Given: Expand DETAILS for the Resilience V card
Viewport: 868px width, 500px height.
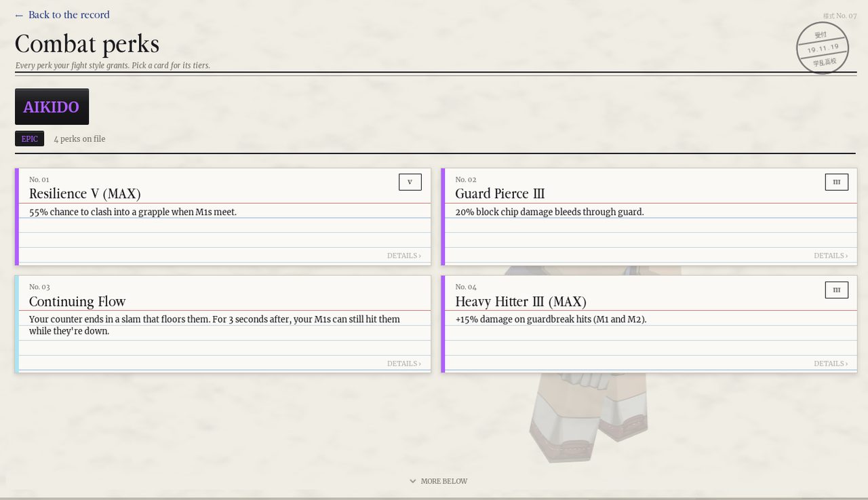Looking at the screenshot, I should pos(404,256).
